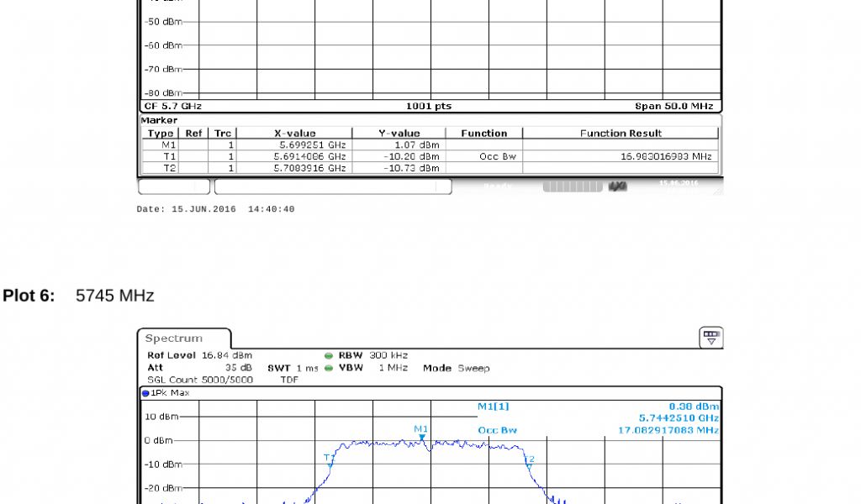Image resolution: width=861 pixels, height=504 pixels.
Task: Click the X-value column header
Action: [294, 133]
